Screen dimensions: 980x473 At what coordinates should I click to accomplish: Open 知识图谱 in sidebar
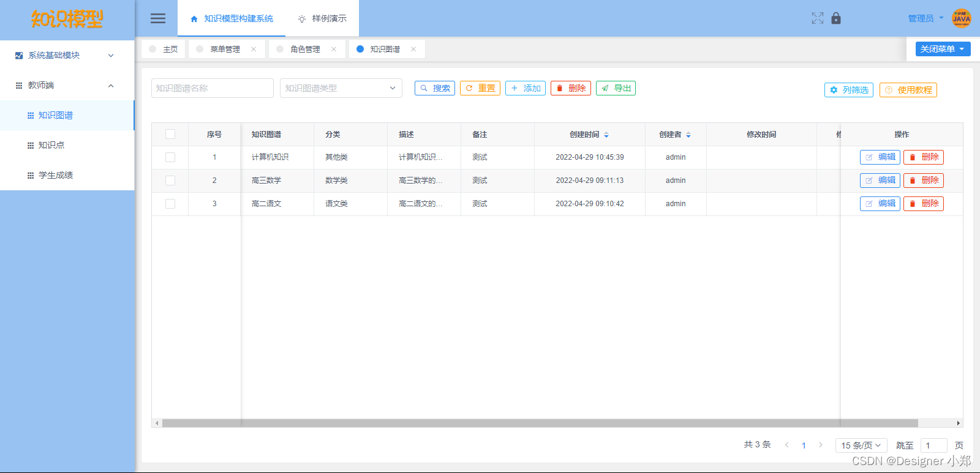67,115
